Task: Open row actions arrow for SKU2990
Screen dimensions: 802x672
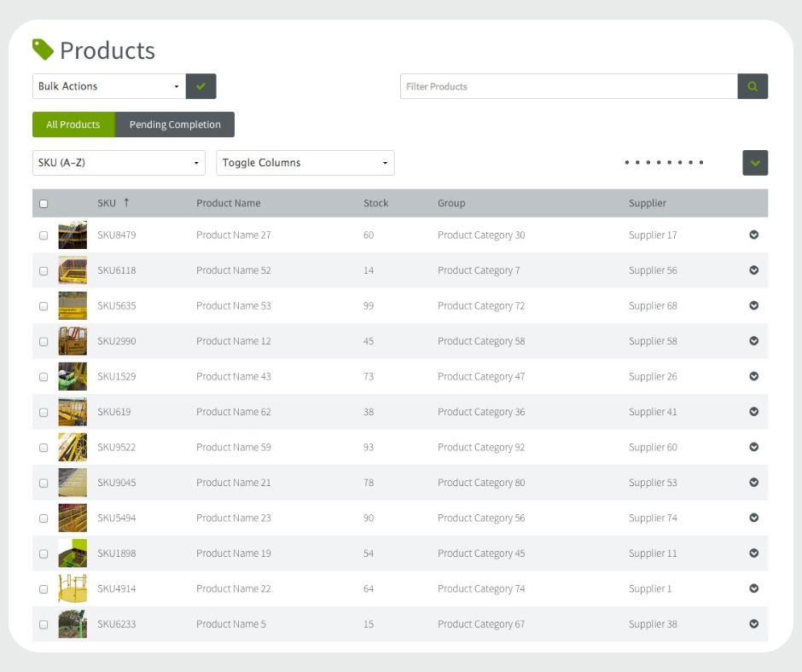Action: coord(753,340)
